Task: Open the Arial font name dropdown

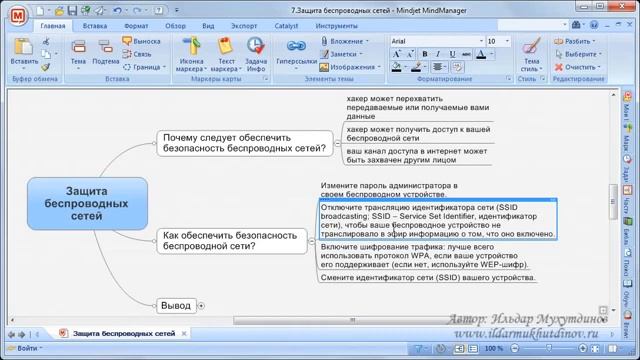Action: tap(481, 41)
